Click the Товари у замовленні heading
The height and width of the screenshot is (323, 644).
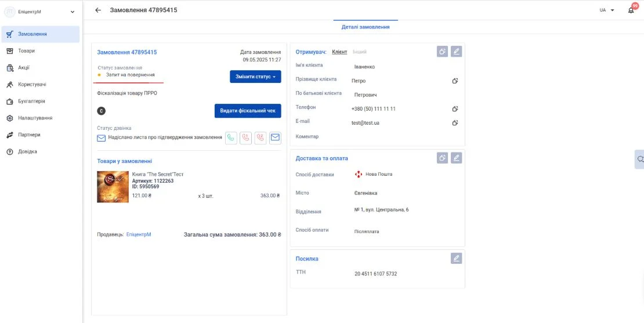(124, 161)
